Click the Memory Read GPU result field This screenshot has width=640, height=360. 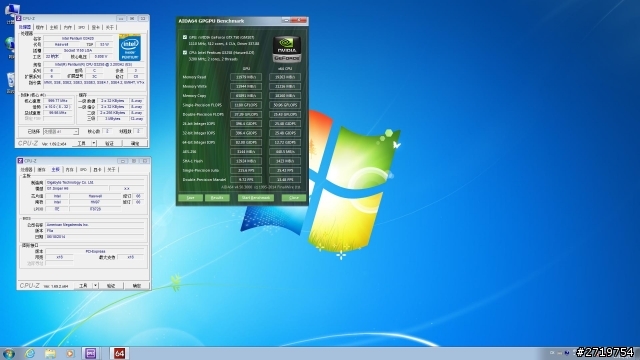click(246, 77)
